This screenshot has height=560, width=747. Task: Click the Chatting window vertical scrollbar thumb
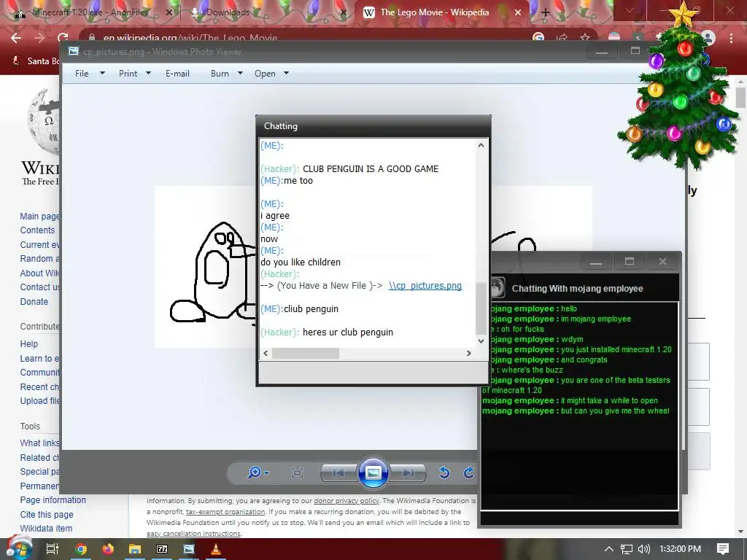(x=481, y=308)
